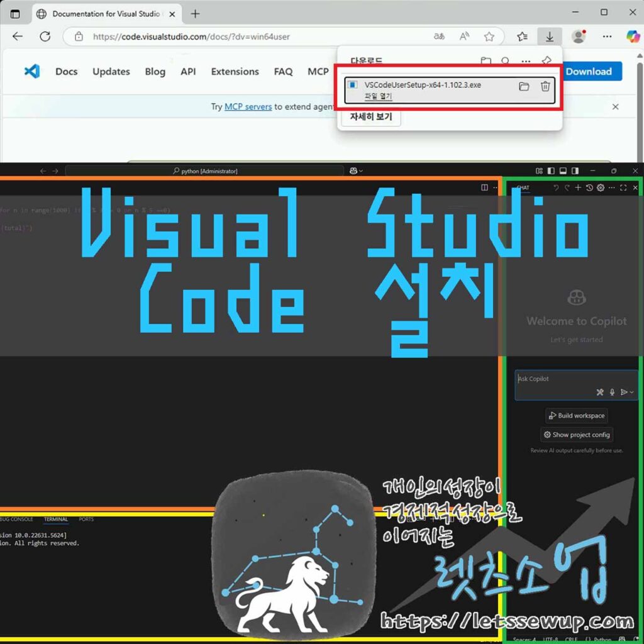Image resolution: width=644 pixels, height=644 pixels.
Task: Open the Extensions navigation item
Action: click(235, 72)
